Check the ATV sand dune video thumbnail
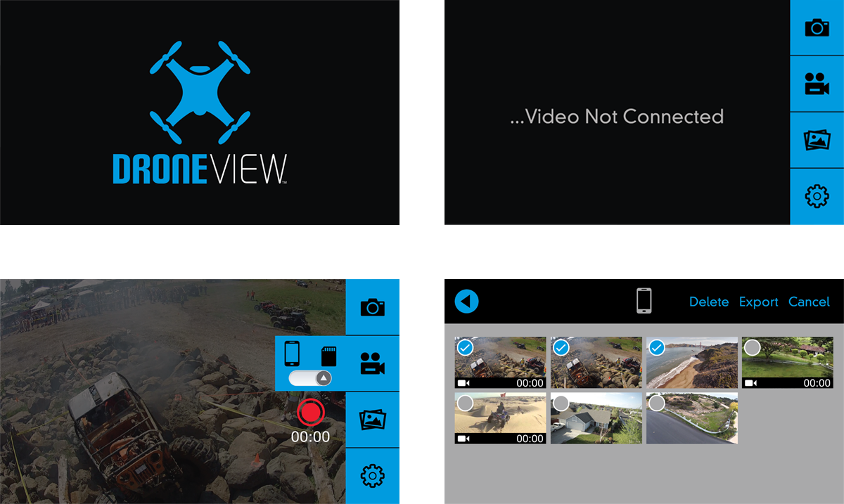844x504 pixels. click(465, 403)
